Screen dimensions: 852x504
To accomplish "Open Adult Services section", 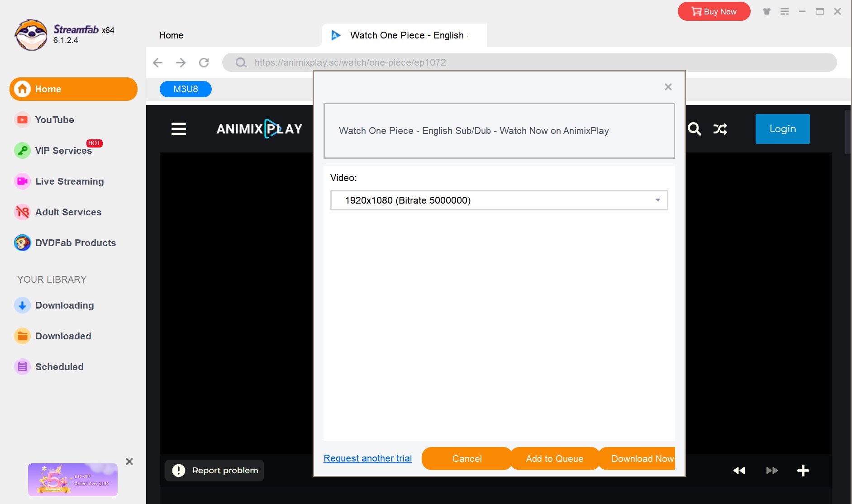I will (68, 212).
